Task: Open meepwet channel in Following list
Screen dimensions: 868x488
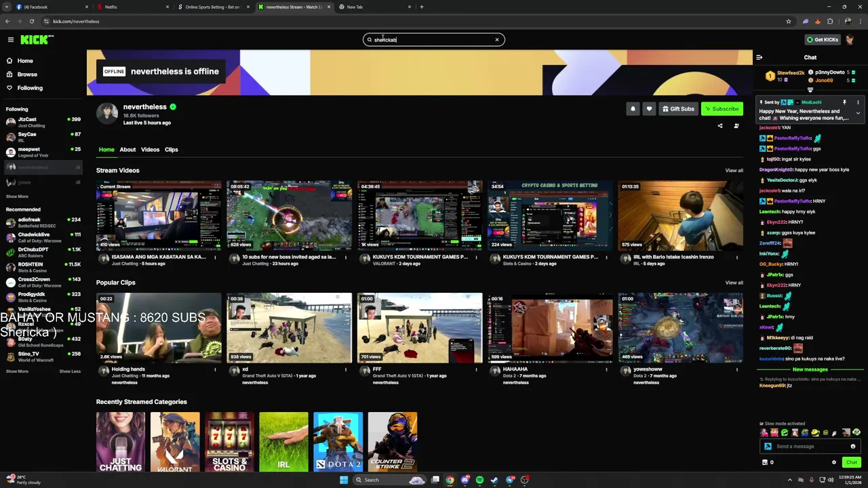Action: 43,152
